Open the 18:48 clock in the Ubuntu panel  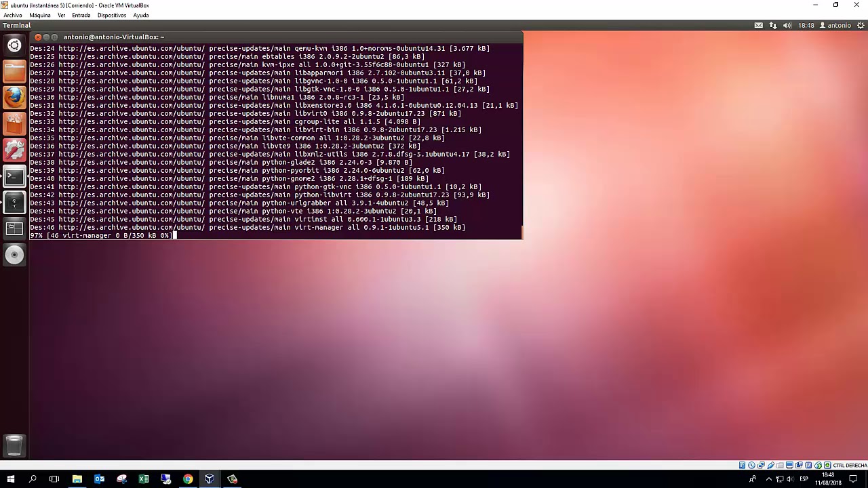[x=806, y=25]
